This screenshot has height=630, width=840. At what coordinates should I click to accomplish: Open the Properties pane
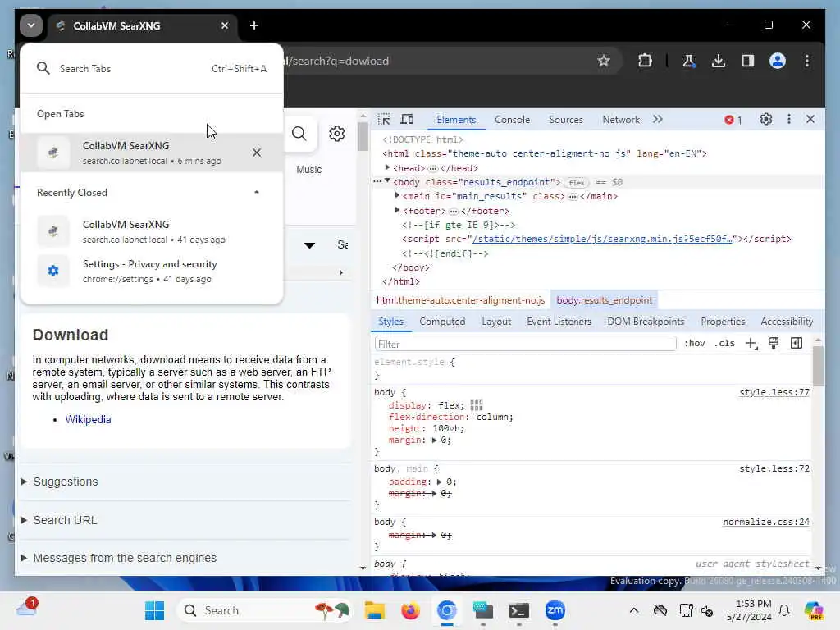pyautogui.click(x=723, y=322)
